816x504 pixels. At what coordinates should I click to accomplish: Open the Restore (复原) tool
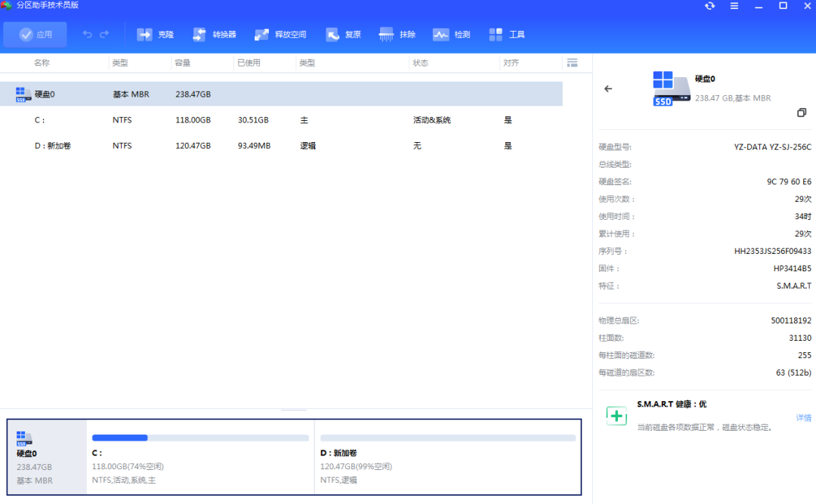click(x=332, y=35)
